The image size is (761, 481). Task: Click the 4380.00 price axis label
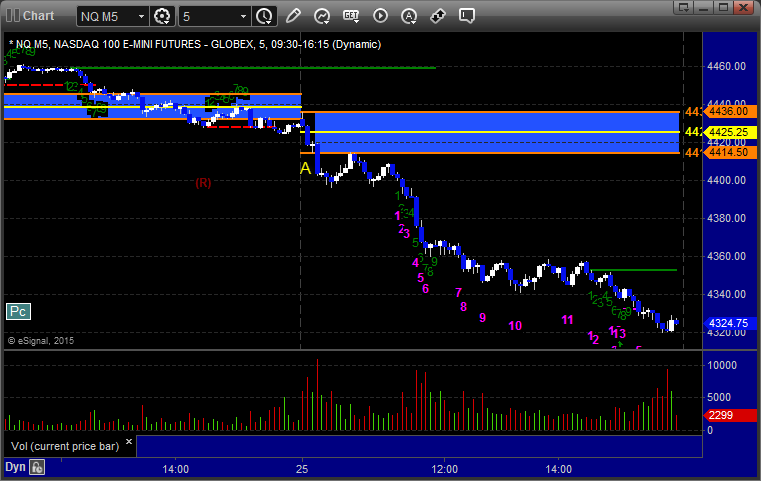tap(727, 218)
